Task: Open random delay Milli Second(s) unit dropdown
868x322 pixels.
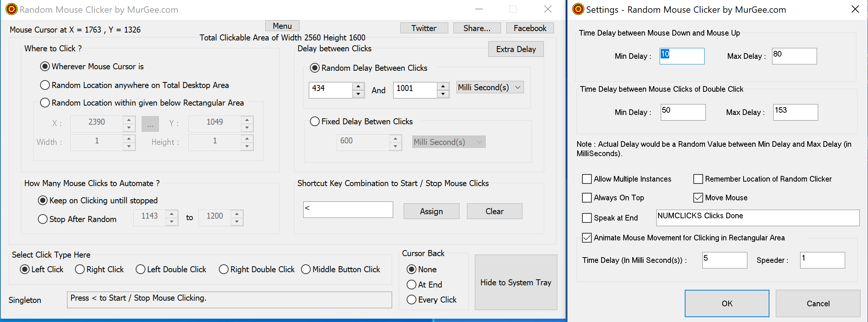Action: pyautogui.click(x=490, y=87)
